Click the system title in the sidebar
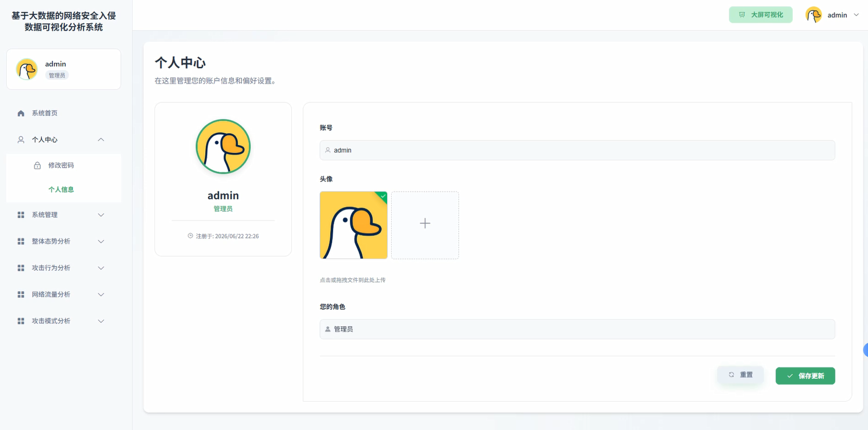Image resolution: width=868 pixels, height=430 pixels. 64,21
